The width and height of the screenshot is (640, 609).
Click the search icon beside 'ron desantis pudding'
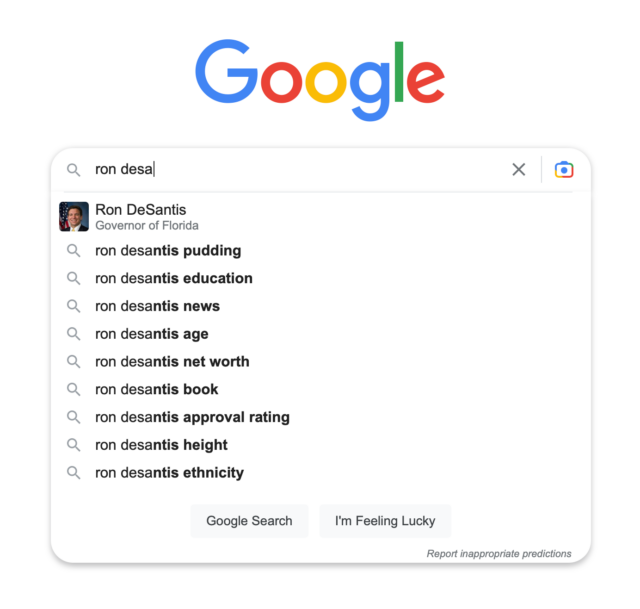pos(73,251)
